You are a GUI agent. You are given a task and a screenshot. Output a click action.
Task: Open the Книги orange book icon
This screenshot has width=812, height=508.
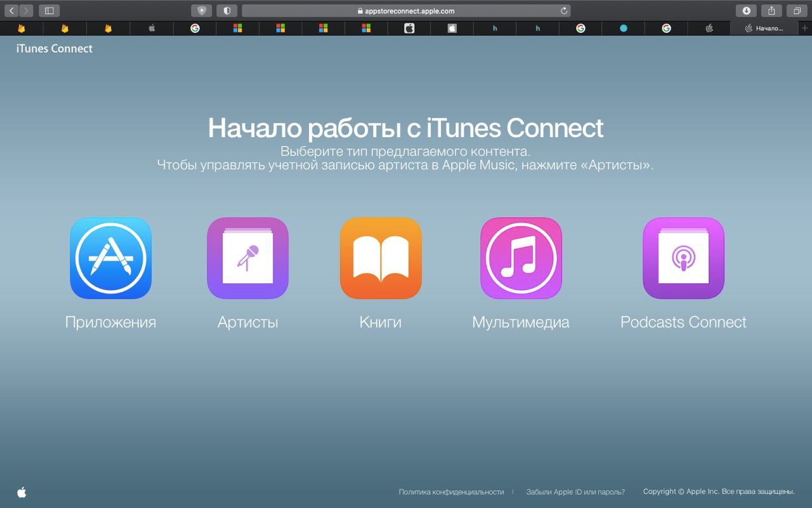tap(381, 258)
